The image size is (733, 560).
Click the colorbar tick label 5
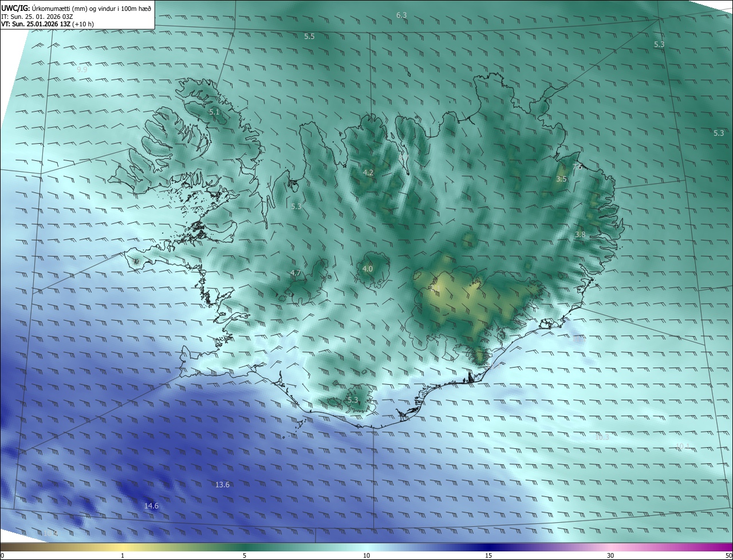pos(245,555)
